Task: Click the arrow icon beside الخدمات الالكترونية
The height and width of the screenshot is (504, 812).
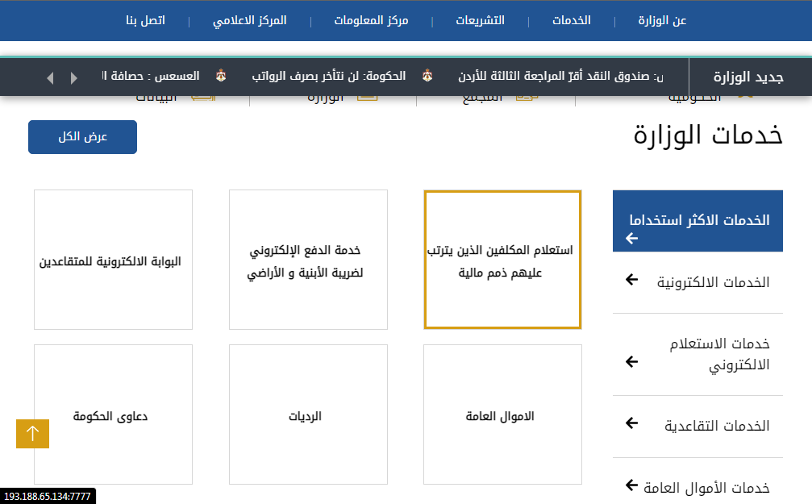Action: click(x=631, y=280)
